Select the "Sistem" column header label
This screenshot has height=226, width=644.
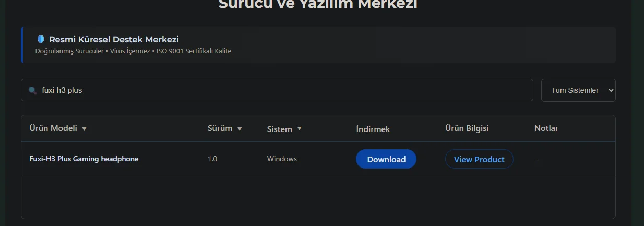point(280,129)
